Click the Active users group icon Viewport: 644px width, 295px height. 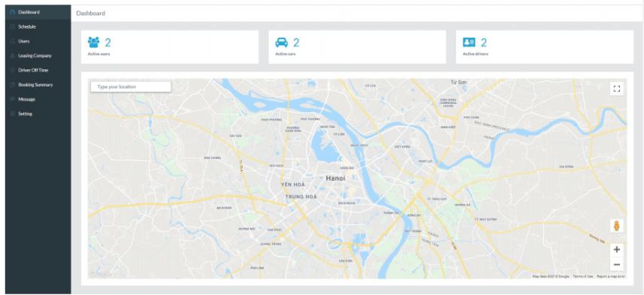click(94, 42)
